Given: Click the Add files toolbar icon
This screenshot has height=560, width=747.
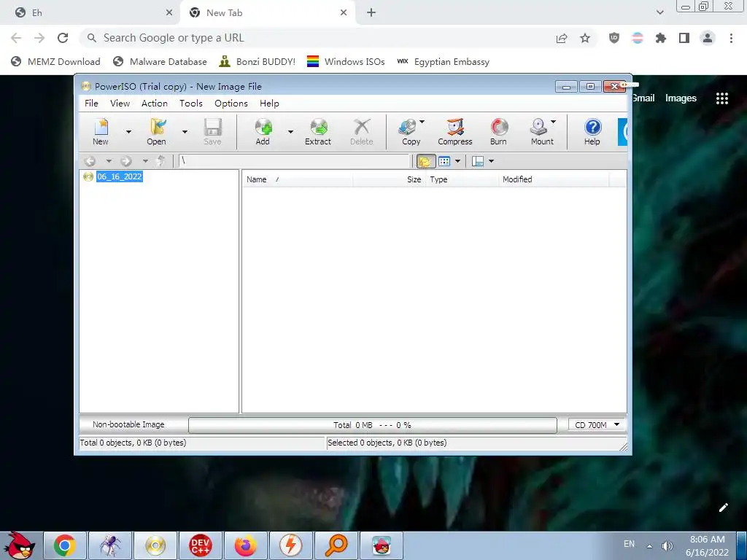Looking at the screenshot, I should pyautogui.click(x=263, y=131).
